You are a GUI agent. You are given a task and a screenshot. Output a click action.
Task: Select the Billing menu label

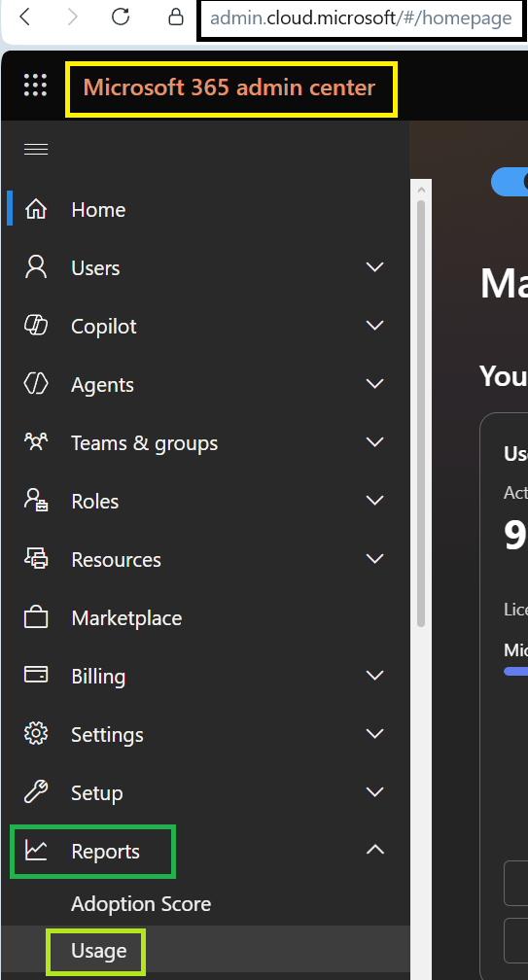pos(98,677)
